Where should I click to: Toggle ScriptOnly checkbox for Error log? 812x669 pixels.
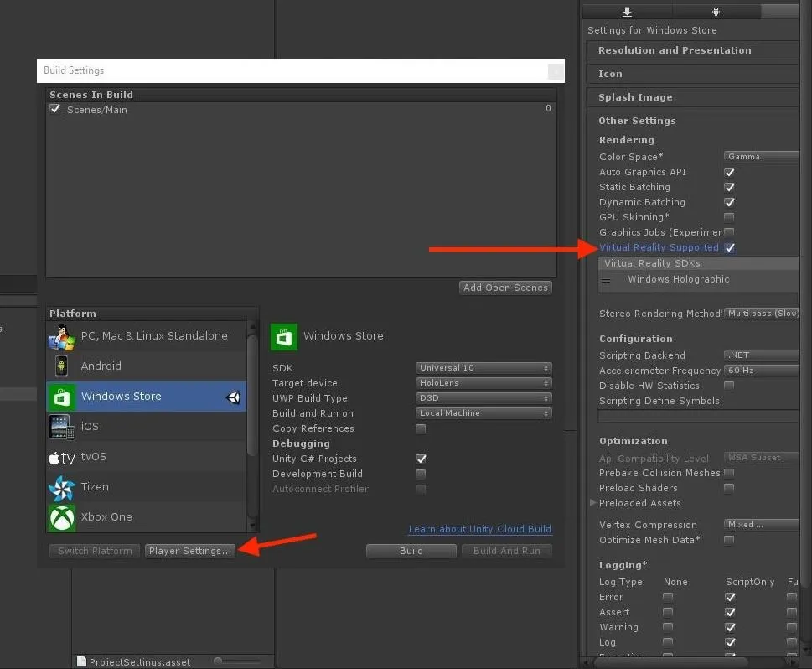(730, 597)
